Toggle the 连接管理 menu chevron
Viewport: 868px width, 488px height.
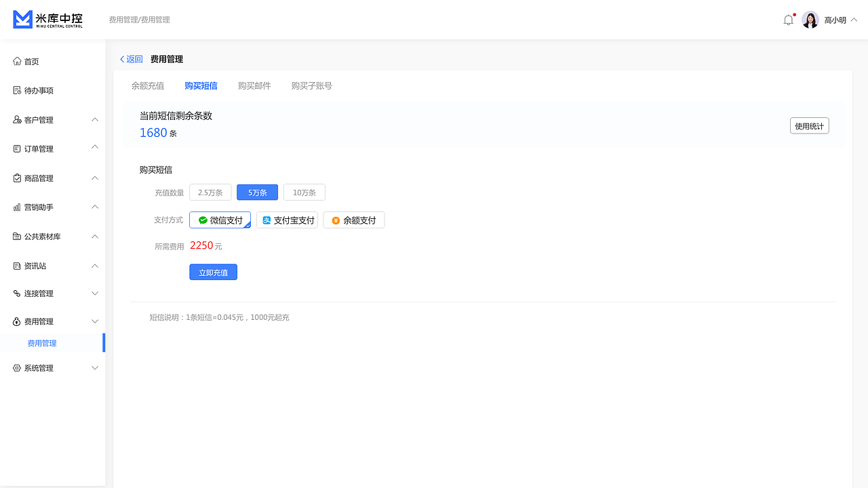[95, 293]
